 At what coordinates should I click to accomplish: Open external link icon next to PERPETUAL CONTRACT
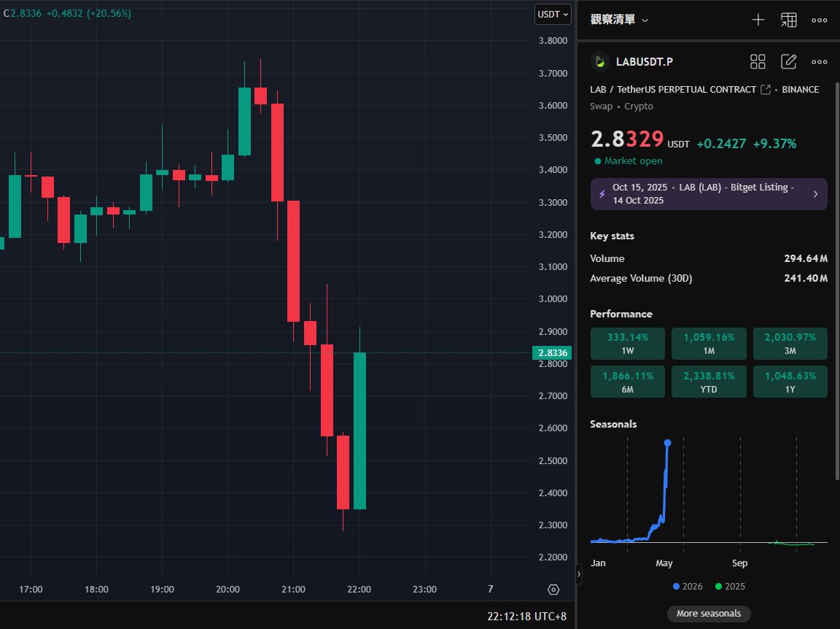click(x=766, y=90)
